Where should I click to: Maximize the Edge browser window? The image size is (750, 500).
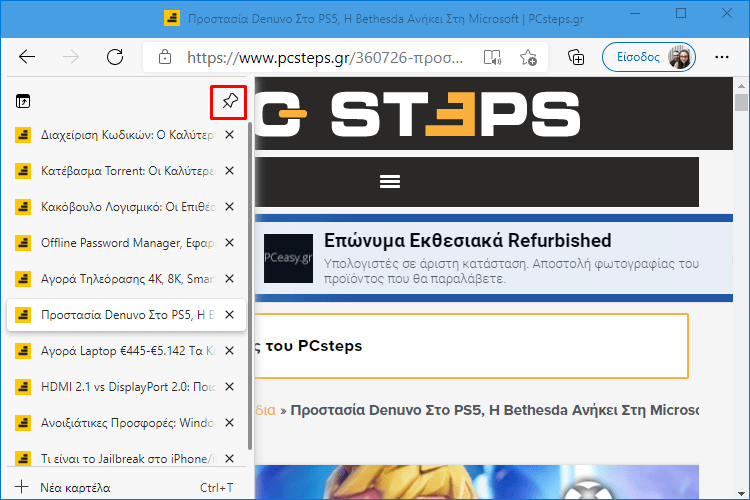[681, 13]
